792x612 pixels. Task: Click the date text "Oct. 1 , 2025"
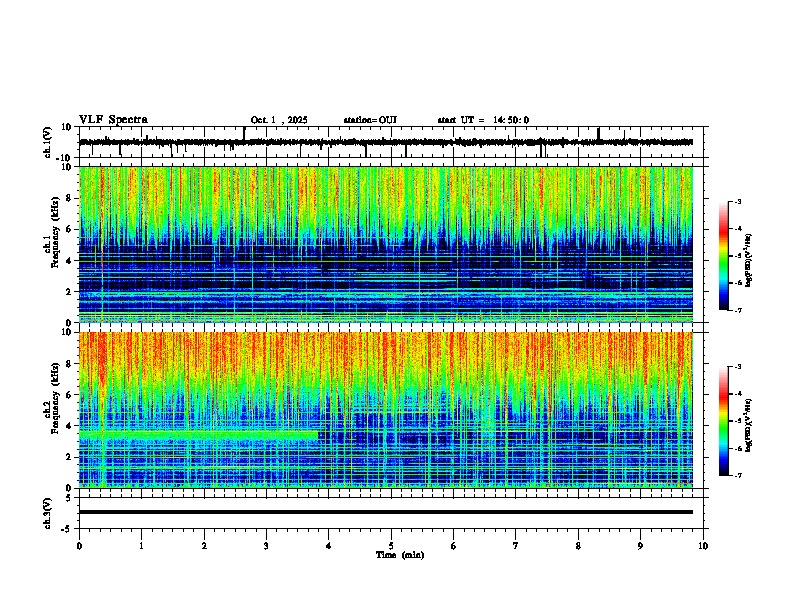(x=279, y=120)
